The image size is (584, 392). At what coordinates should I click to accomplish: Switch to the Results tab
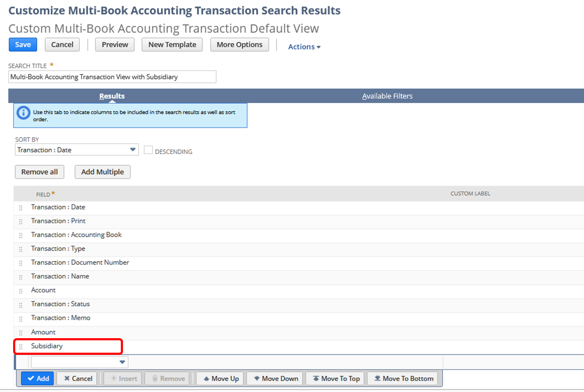[x=112, y=96]
